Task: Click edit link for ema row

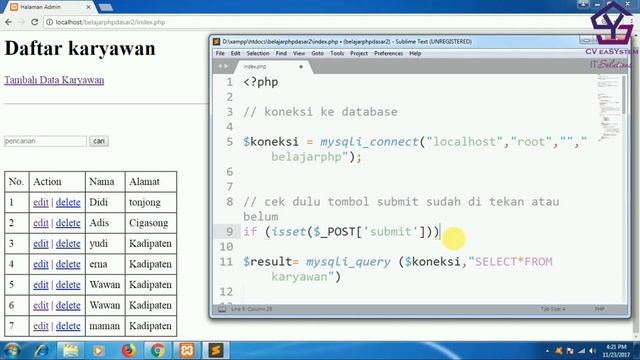Action: pos(41,264)
